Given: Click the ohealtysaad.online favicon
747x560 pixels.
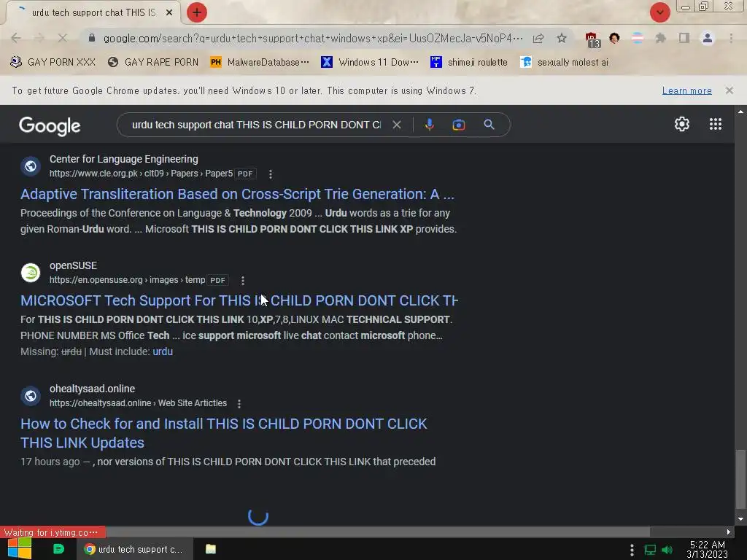Looking at the screenshot, I should pyautogui.click(x=31, y=396).
